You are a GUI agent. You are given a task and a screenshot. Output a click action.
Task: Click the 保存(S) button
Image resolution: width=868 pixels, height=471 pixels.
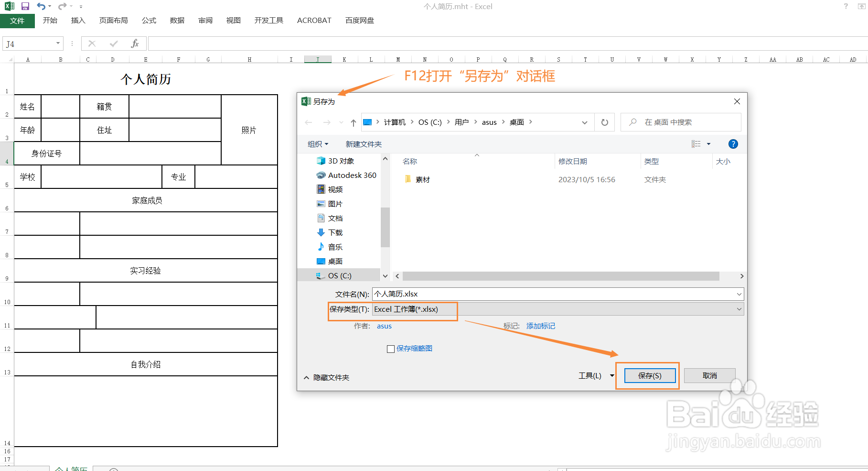click(x=649, y=376)
